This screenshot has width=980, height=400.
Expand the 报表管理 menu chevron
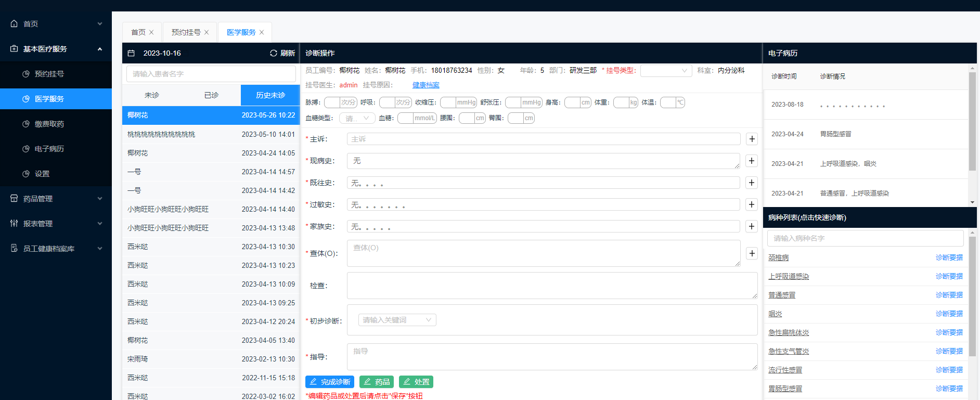point(100,223)
